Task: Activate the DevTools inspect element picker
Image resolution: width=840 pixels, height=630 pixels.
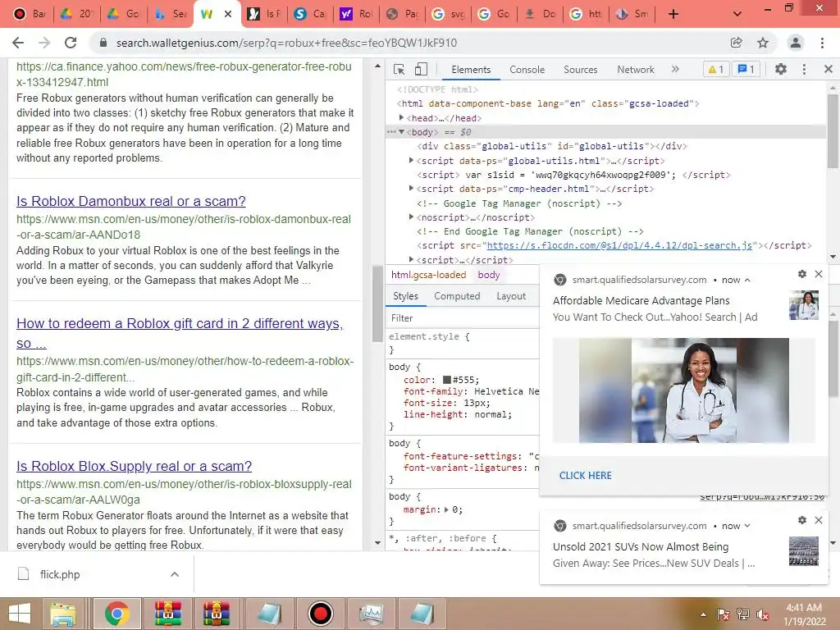Action: (399, 69)
